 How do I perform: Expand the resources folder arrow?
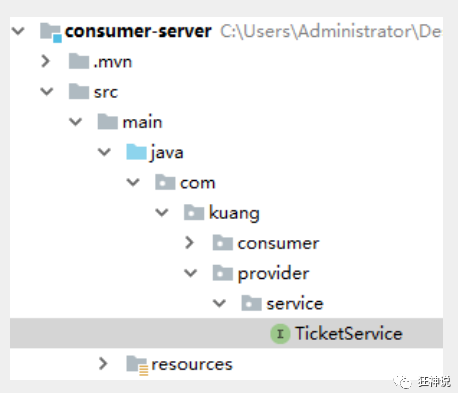pos(103,364)
